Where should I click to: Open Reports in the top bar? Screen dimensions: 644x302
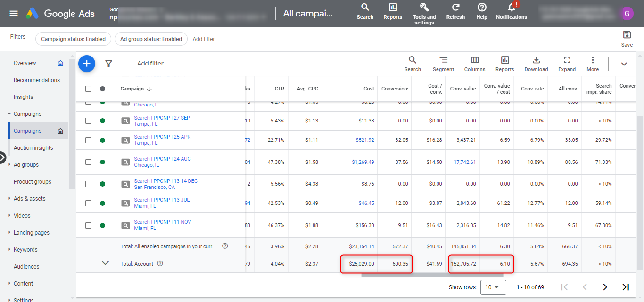pos(393,12)
